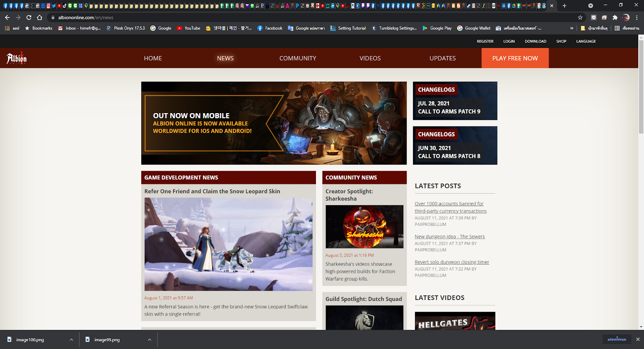Open the COMMUNITY nav item
Image resolution: width=644 pixels, height=349 pixels.
point(297,58)
